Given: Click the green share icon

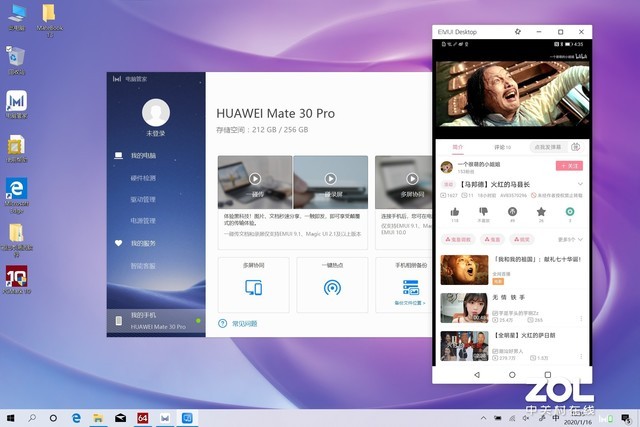Looking at the screenshot, I should coord(570,211).
